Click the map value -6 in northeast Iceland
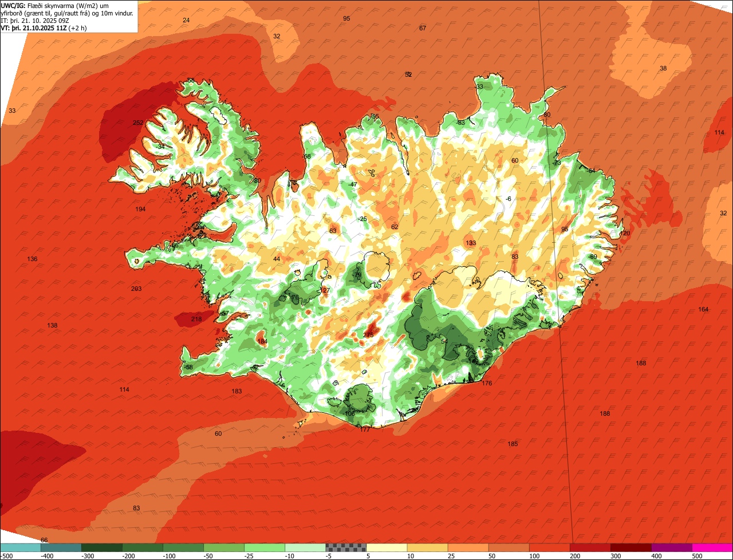733x560 pixels. pyautogui.click(x=508, y=199)
